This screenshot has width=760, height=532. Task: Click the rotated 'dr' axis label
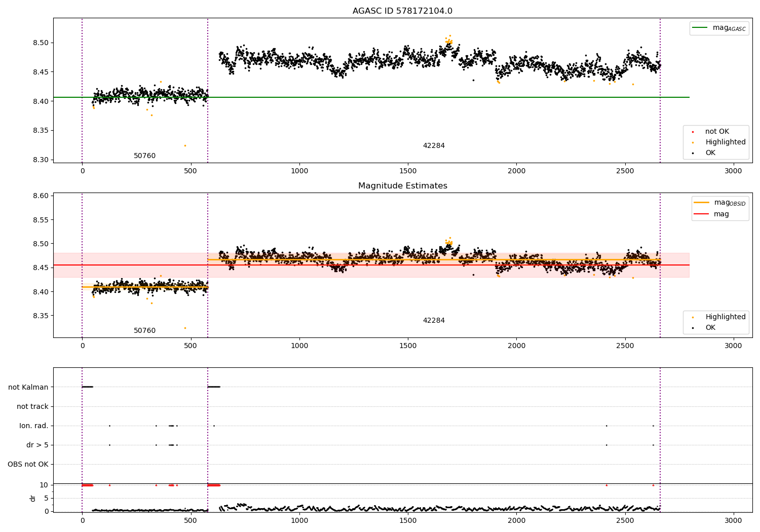coord(33,498)
